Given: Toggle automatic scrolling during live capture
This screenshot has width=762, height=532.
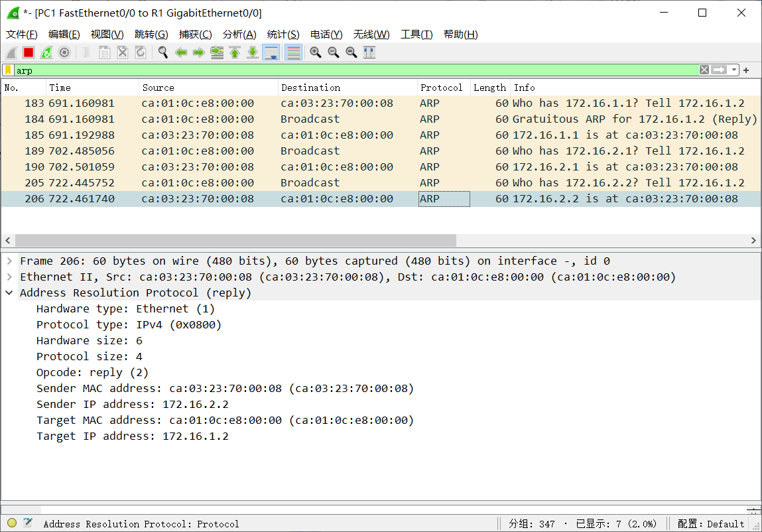Looking at the screenshot, I should click(271, 52).
